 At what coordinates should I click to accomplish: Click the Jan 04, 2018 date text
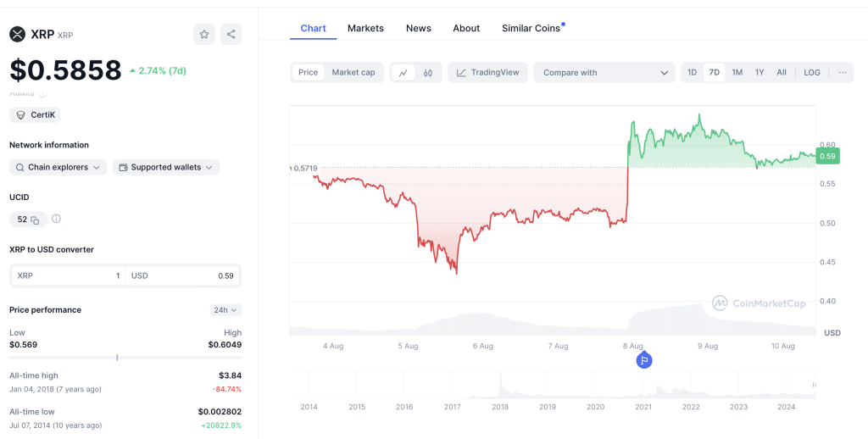click(x=55, y=389)
